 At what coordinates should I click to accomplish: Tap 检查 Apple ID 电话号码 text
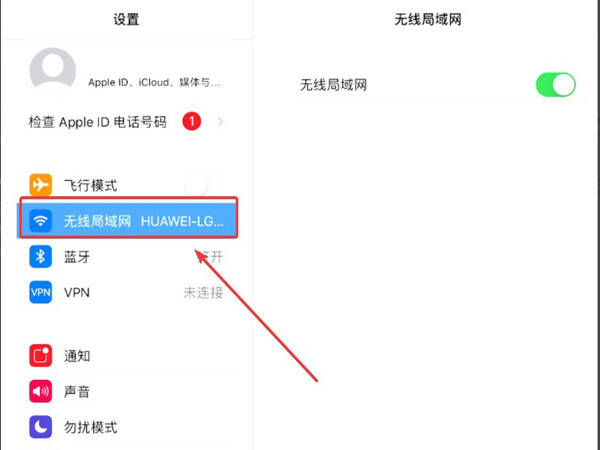click(x=98, y=122)
